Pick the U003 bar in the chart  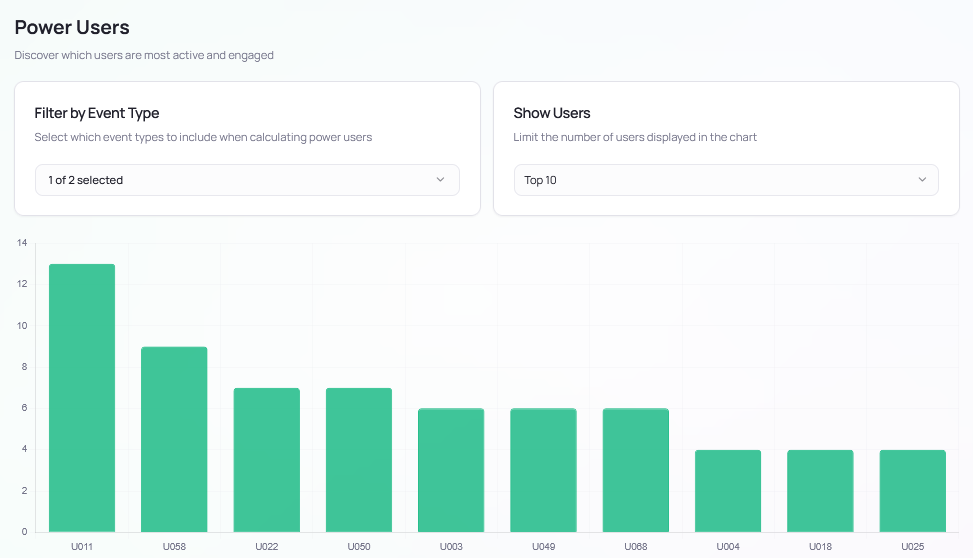coord(451,470)
